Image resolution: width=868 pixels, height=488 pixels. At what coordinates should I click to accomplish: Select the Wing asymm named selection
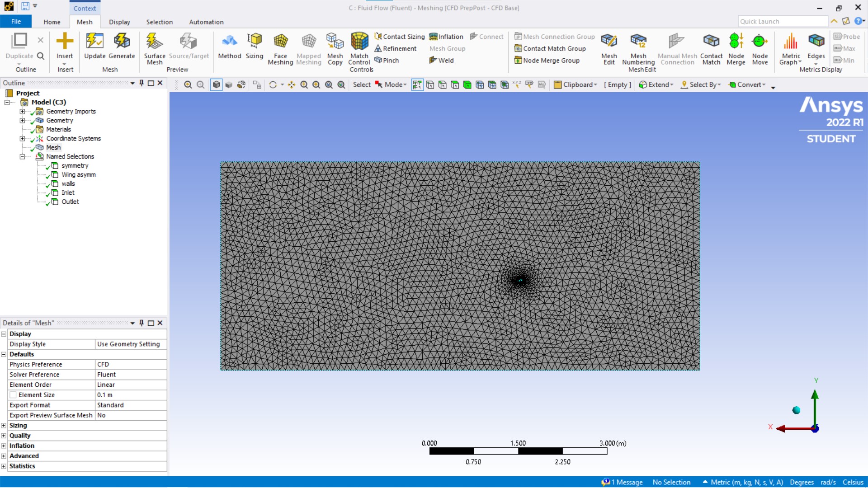(x=79, y=175)
